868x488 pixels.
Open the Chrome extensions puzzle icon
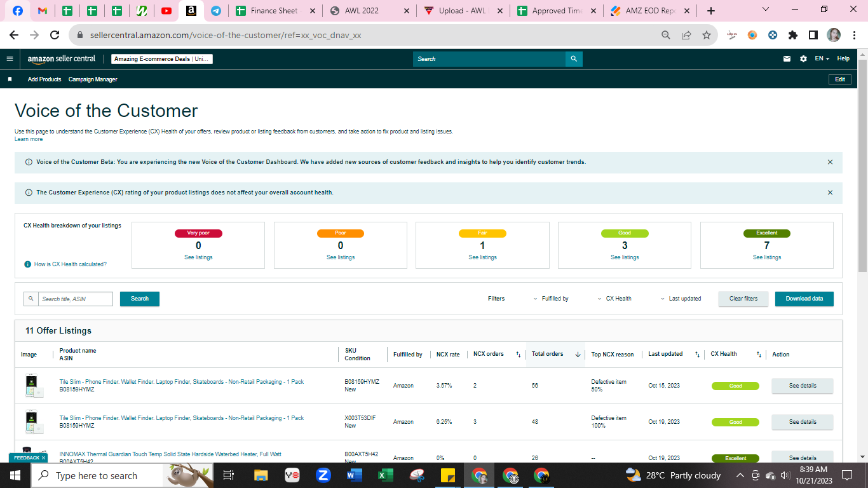coord(793,35)
